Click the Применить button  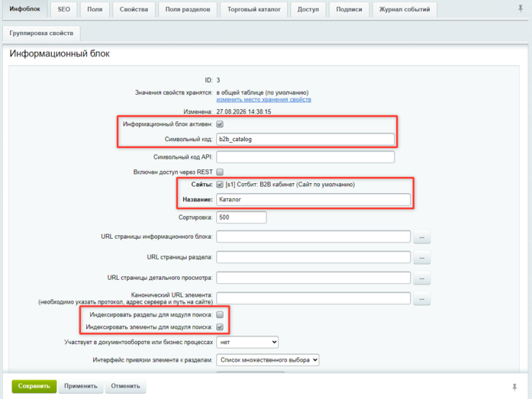[x=81, y=386]
